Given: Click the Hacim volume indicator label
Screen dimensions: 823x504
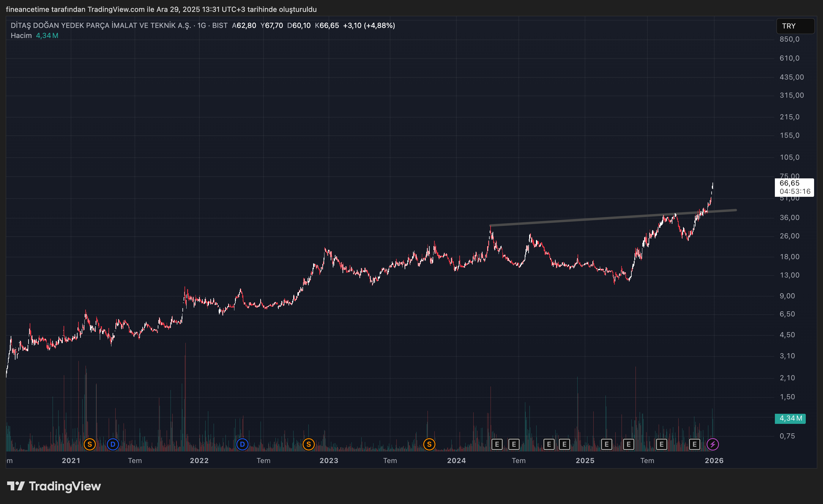Looking at the screenshot, I should tap(21, 35).
